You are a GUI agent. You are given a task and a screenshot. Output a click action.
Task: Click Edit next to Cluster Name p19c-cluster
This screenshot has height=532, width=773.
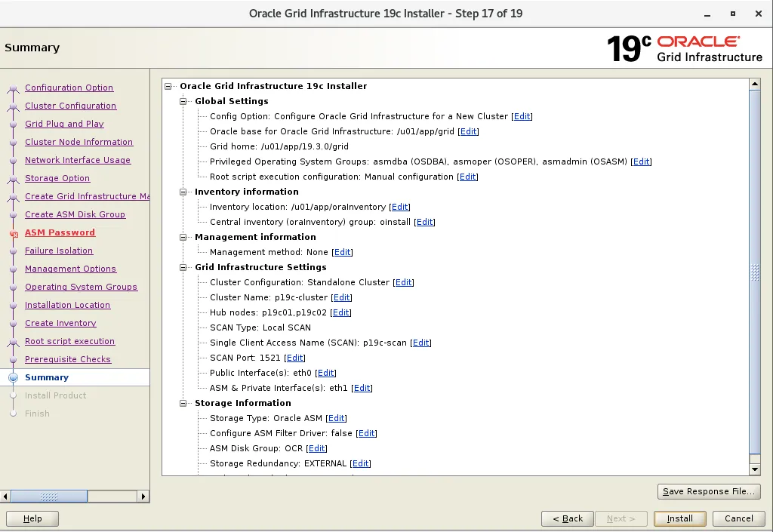(341, 297)
